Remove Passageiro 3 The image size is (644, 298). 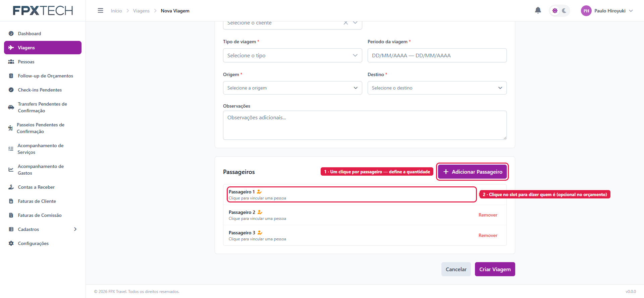tap(488, 235)
